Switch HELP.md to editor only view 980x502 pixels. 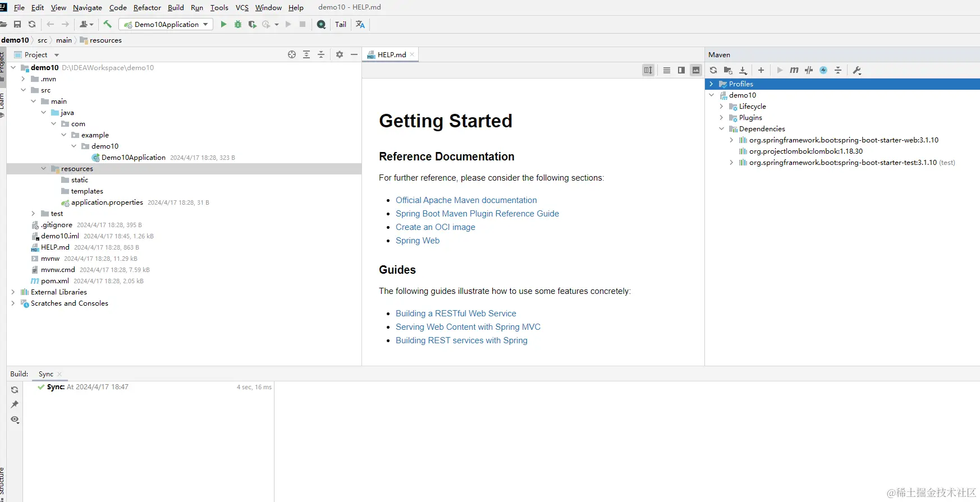tap(667, 70)
